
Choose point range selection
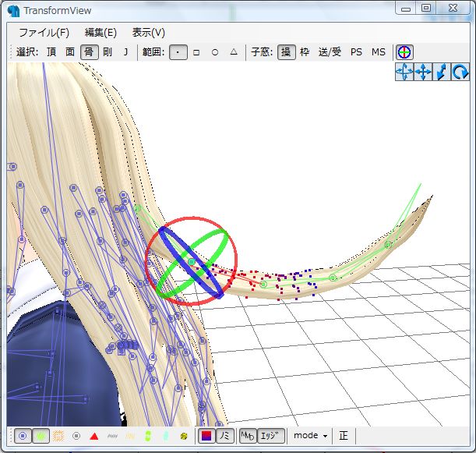tap(178, 52)
